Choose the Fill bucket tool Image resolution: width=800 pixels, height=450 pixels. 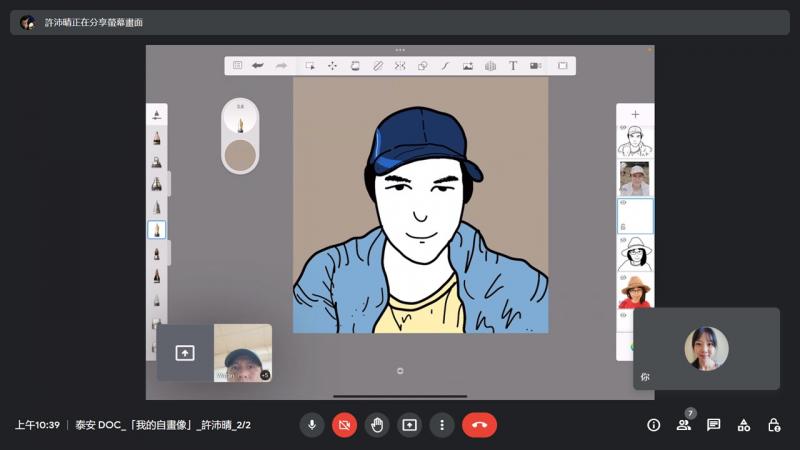tap(355, 66)
